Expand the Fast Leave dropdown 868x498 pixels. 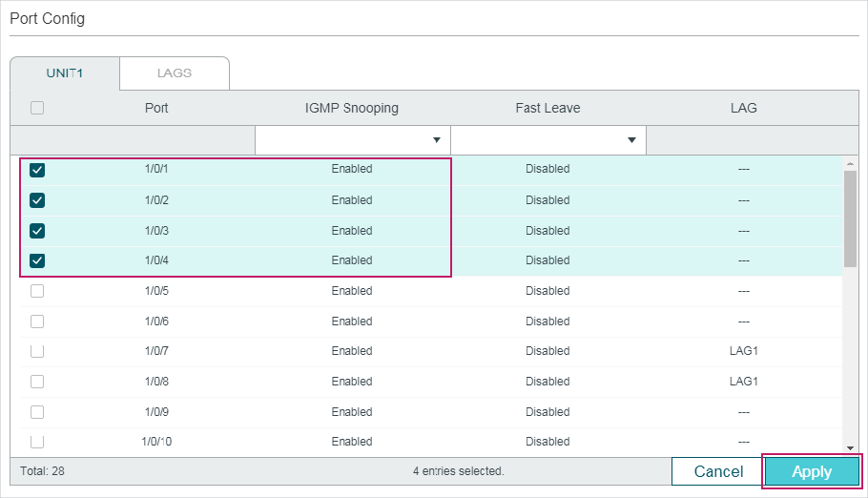548,140
